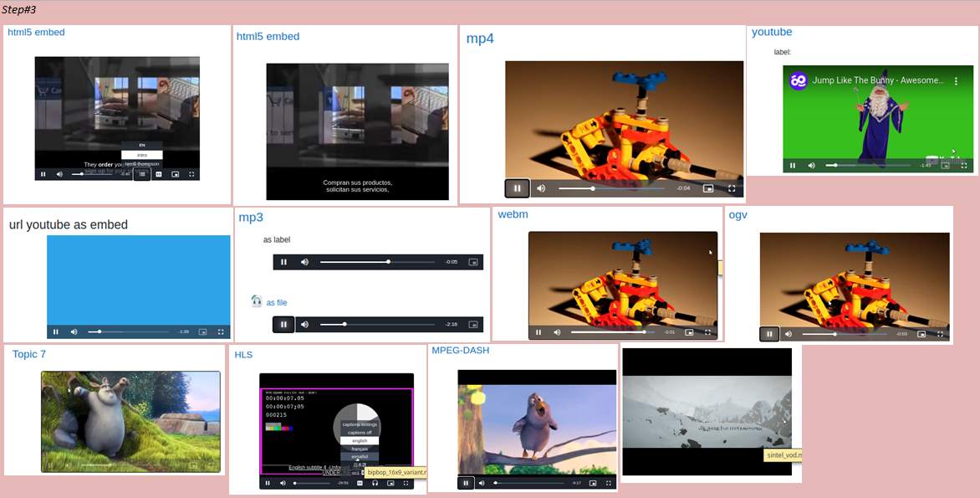Select the 'terrill thompson' chapter menu entry
980x498 pixels.
coord(142,165)
